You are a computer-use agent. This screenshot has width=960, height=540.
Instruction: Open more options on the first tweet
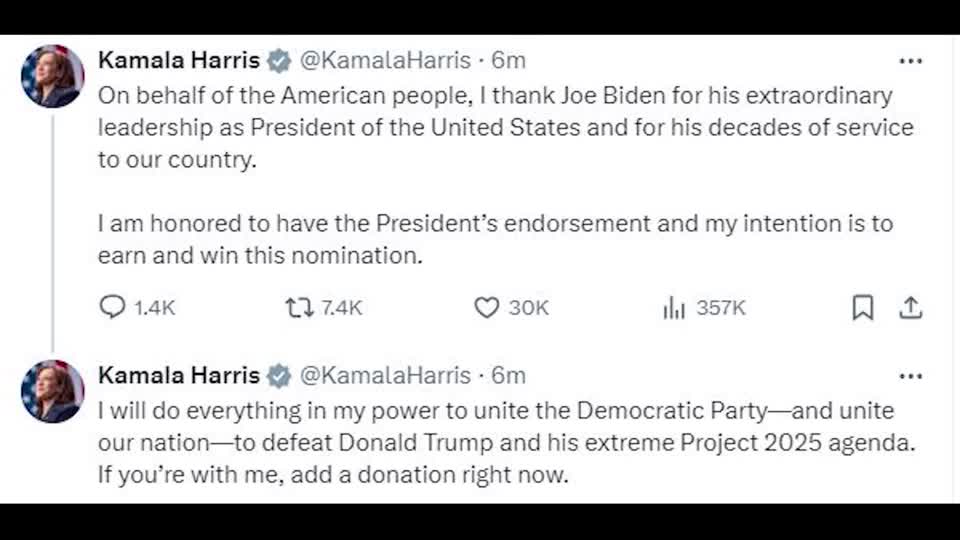[910, 61]
